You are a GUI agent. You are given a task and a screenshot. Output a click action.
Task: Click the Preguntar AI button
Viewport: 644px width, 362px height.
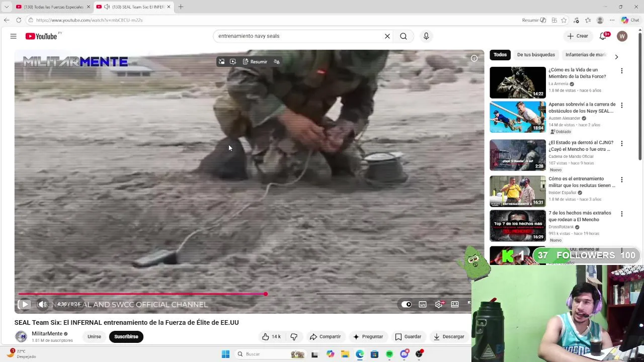(x=368, y=337)
